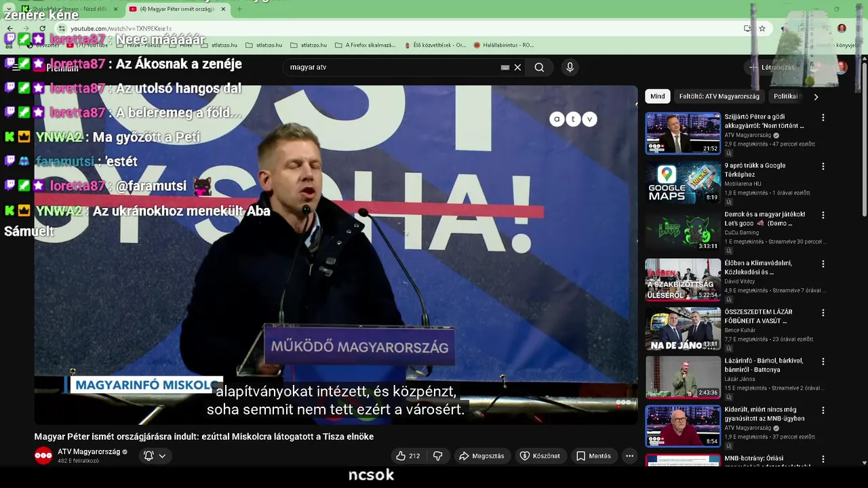Click the Köszönet thanks button
868x488 pixels.
tap(540, 456)
